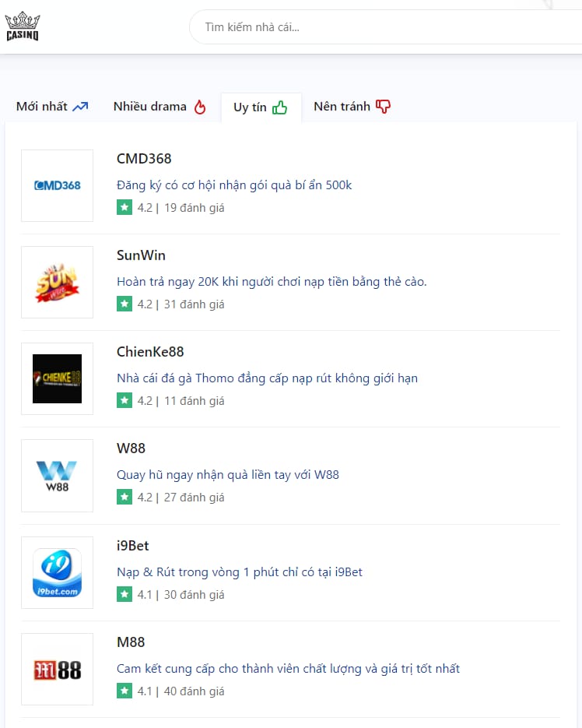The height and width of the screenshot is (728, 582).
Task: Open the CMD368 logo thumbnail
Action: pos(57,186)
